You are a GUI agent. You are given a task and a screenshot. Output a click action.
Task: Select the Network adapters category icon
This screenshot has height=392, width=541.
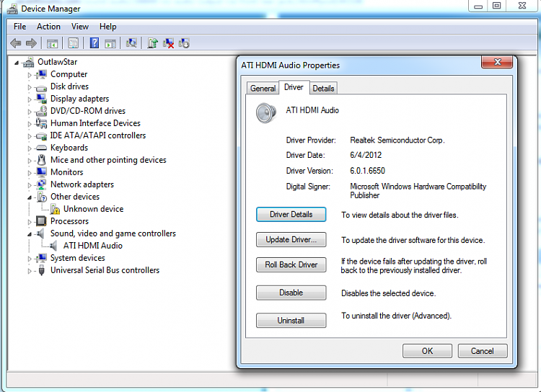41,184
